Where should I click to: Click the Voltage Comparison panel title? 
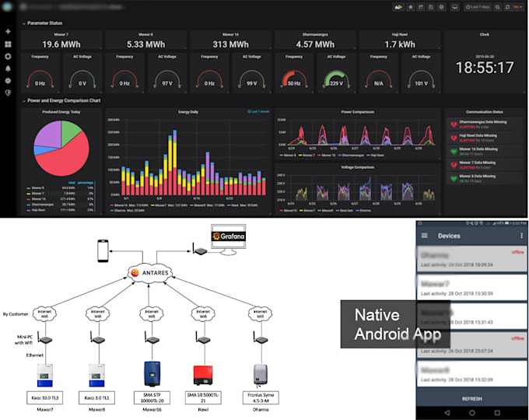pyautogui.click(x=358, y=167)
